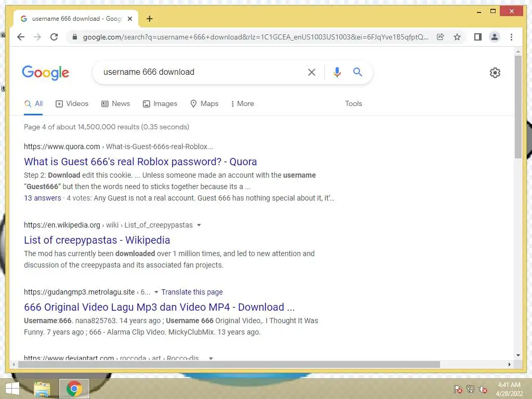The width and height of the screenshot is (532, 399).
Task: Select the All results tab
Action: click(34, 104)
